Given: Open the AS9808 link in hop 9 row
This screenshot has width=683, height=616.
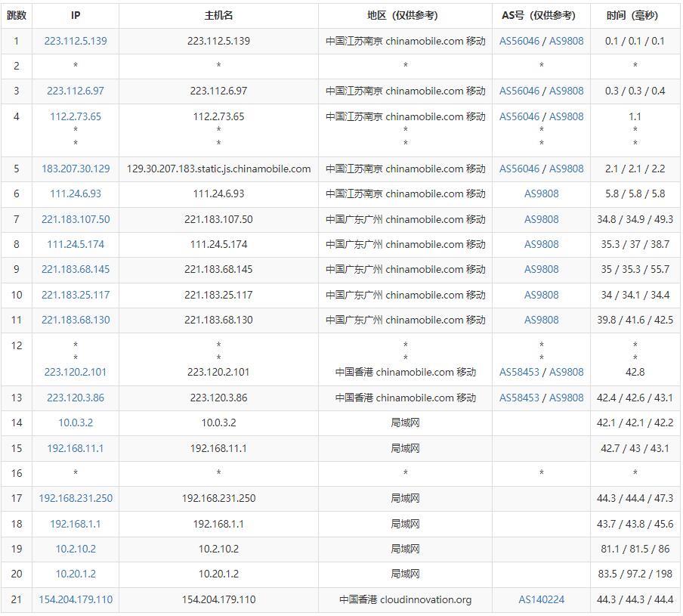Looking at the screenshot, I should tap(542, 269).
